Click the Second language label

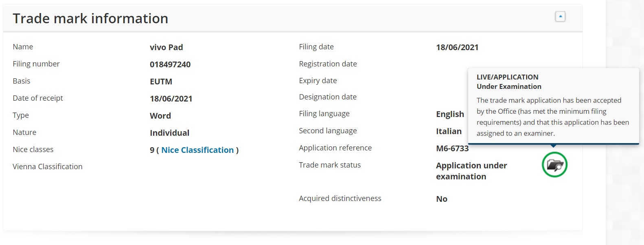328,130
